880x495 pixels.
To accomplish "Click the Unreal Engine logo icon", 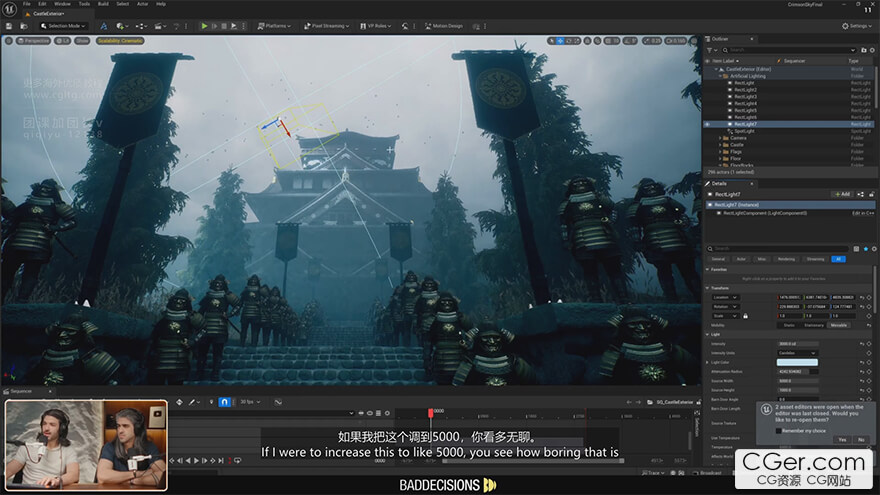I will click(x=10, y=8).
